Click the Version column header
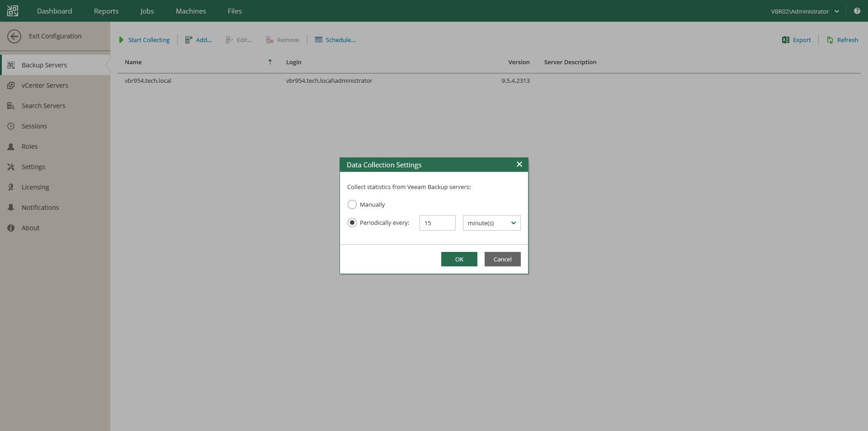Viewport: 868px width, 431px height. (x=519, y=62)
